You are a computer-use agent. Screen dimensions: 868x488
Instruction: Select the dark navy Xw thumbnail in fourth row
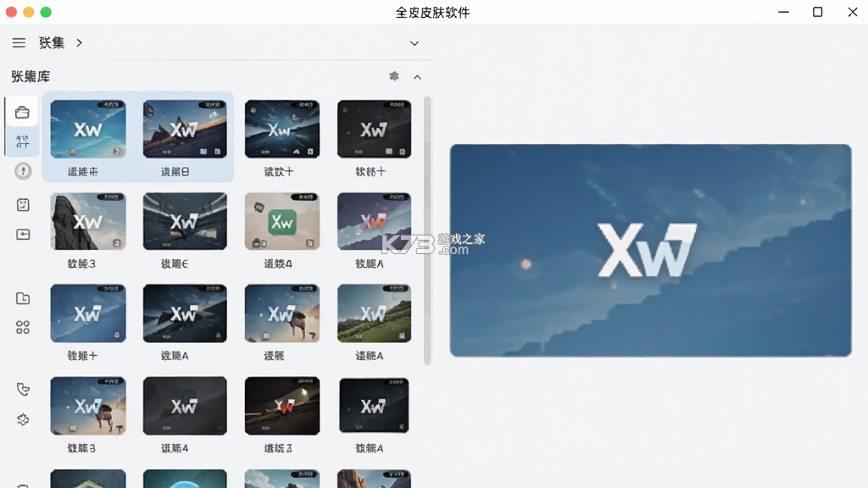coord(374,406)
